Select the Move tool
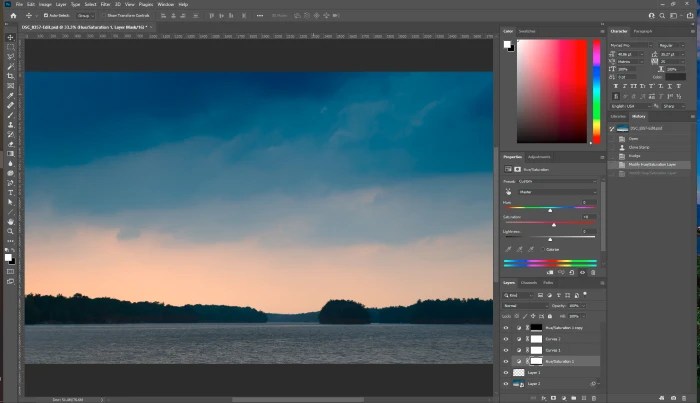700x403 pixels. (x=10, y=37)
